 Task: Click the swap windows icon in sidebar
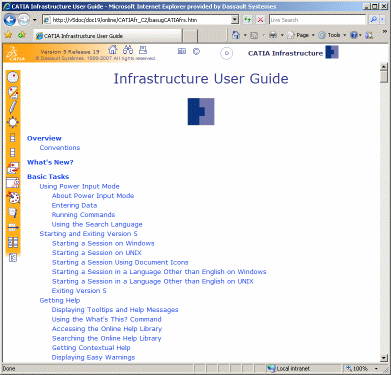click(x=13, y=168)
